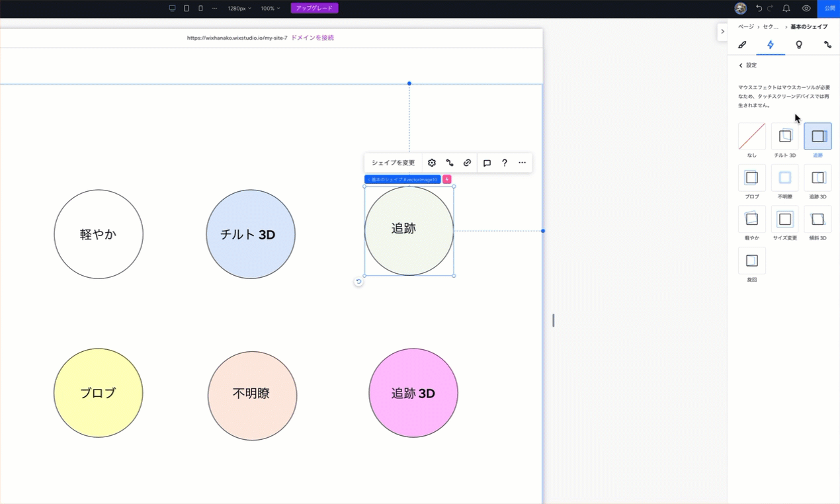Switch to desktop breakpoint view
840x504 pixels.
coord(172,9)
